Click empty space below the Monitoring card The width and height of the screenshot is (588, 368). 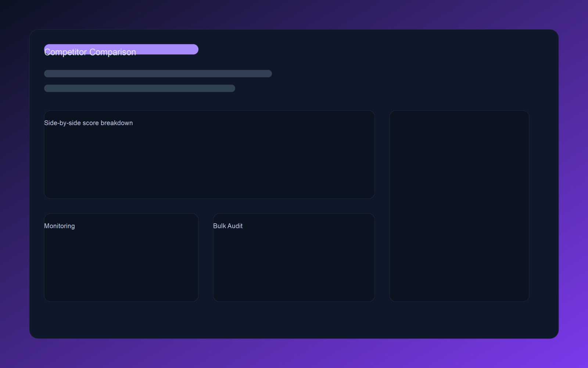[121, 319]
